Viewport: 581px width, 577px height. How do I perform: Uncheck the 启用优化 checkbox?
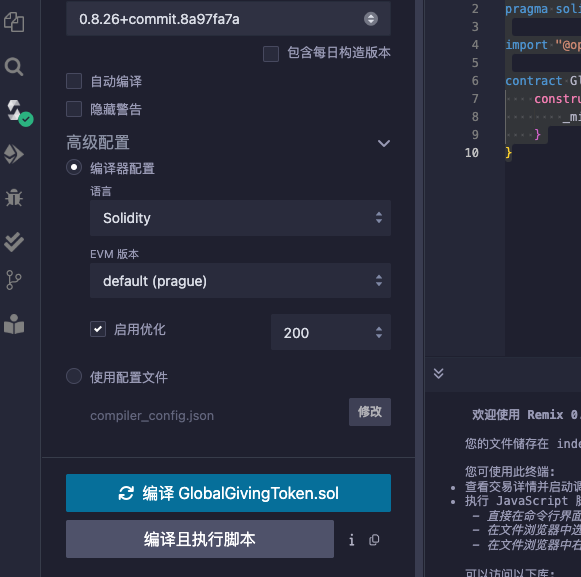pyautogui.click(x=98, y=329)
